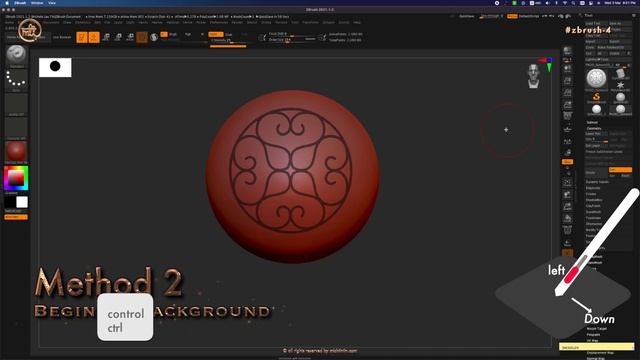Expand the Displacement Map section
Viewport: 640px width, 360px height.
click(x=600, y=353)
